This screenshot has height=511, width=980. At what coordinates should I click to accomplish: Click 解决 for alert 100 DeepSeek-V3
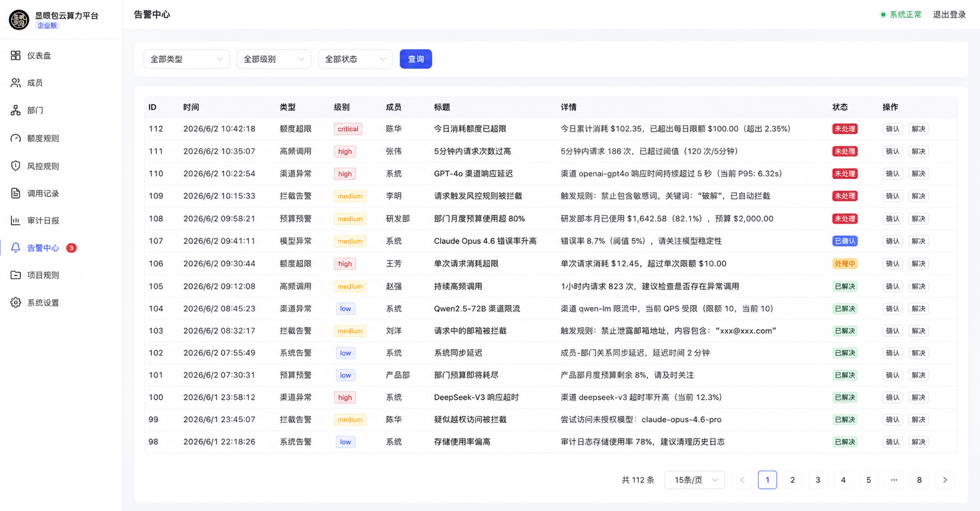[918, 398]
